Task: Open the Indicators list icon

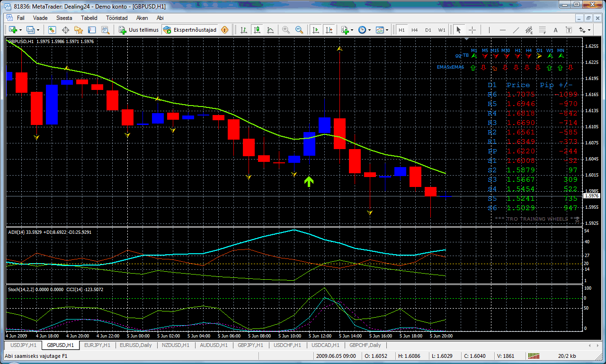Action: click(x=345, y=30)
